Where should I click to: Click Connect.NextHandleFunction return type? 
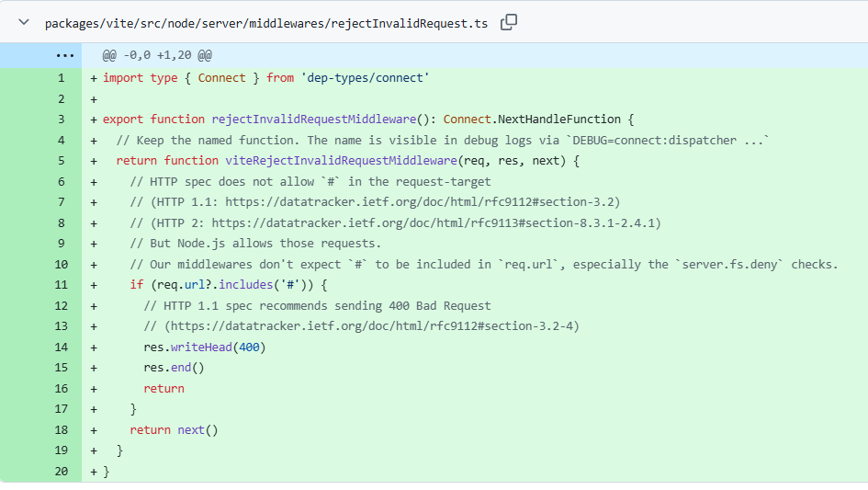click(532, 120)
